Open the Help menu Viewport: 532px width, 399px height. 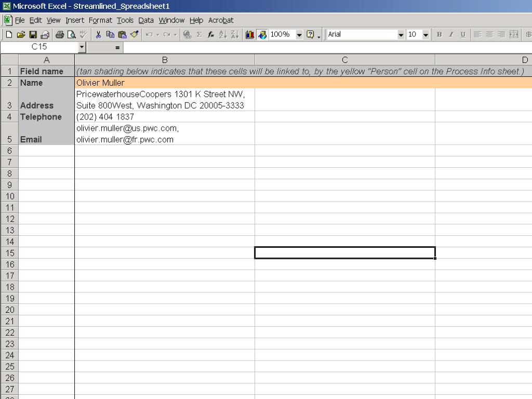(196, 20)
